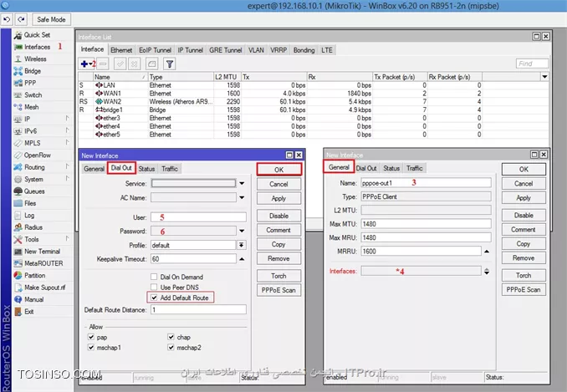Click Interfaces field up-down arrows
This screenshot has width=567, height=392.
click(x=487, y=271)
